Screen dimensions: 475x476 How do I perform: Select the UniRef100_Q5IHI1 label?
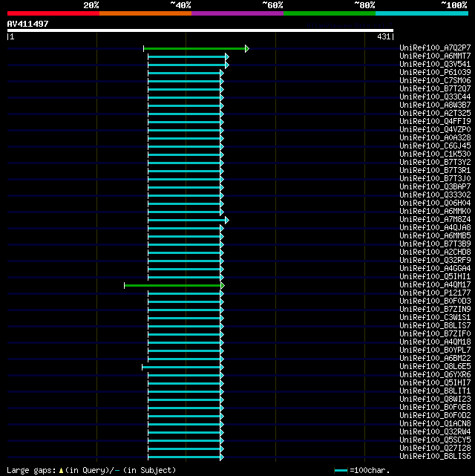(435, 276)
